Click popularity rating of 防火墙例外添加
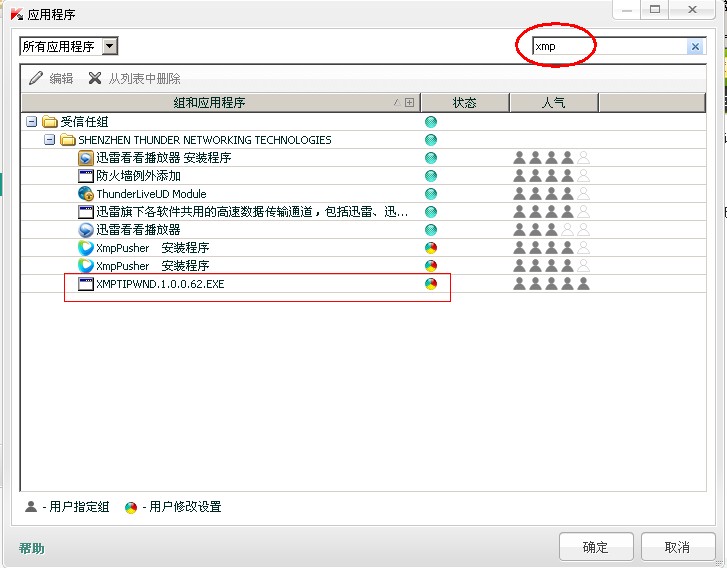Screen dimensions: 727x568 pos(551,176)
